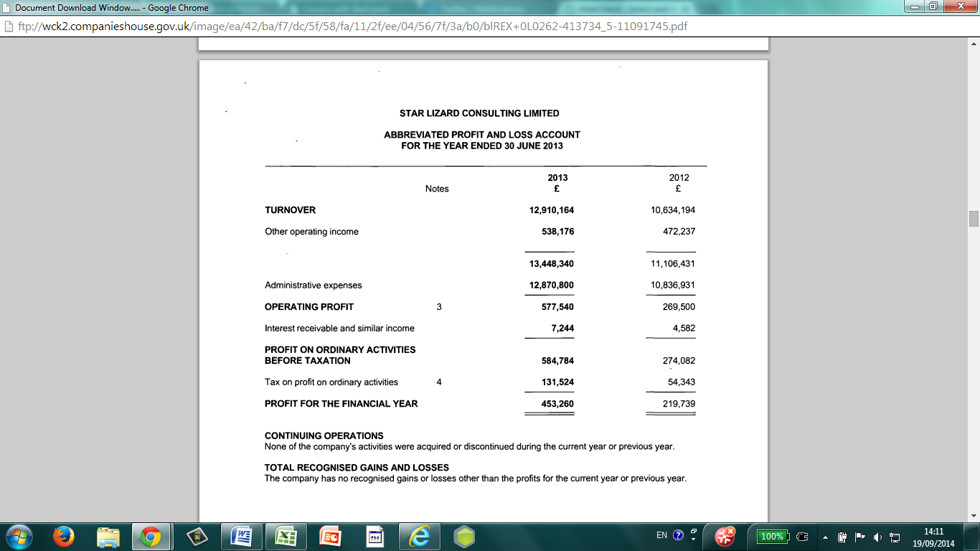Viewport: 980px width, 551px height.
Task: Click the CONTINUING OPERATIONS heading
Action: point(324,436)
